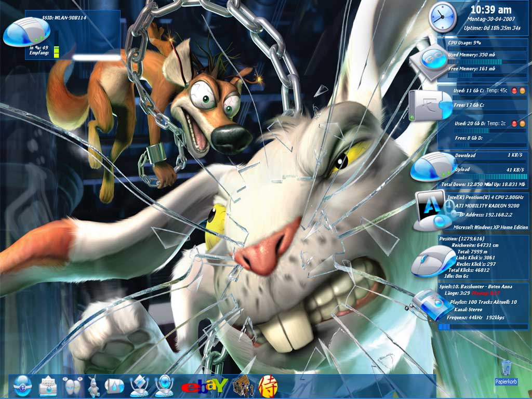Click the Links Klick's: 3061 text

pyautogui.click(x=476, y=258)
